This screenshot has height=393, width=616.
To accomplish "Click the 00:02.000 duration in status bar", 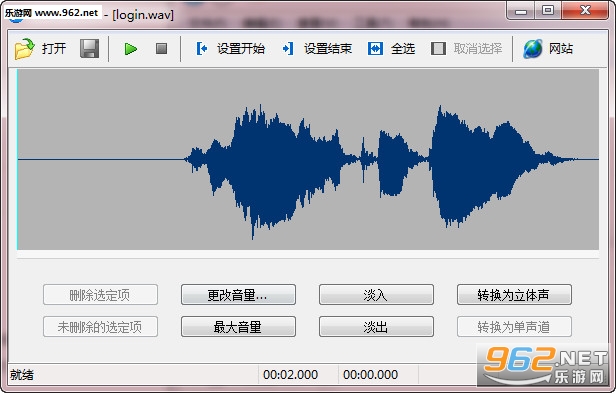I will (290, 375).
